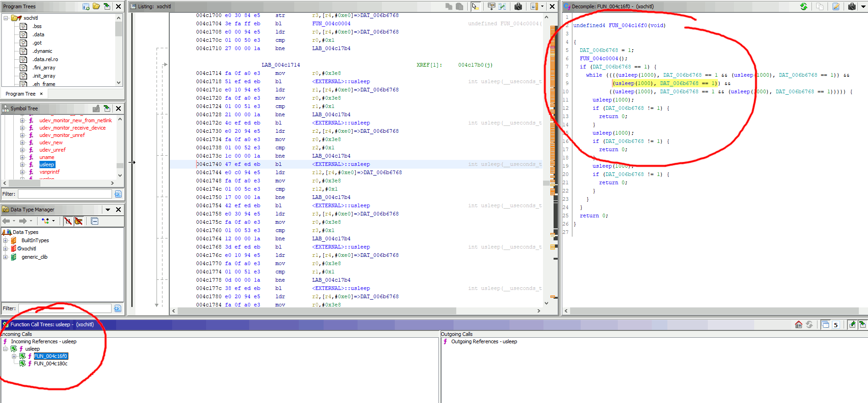Image resolution: width=868 pixels, height=403 pixels.
Task: Open the back-history dropdown in Data Type Manager
Action: click(14, 221)
